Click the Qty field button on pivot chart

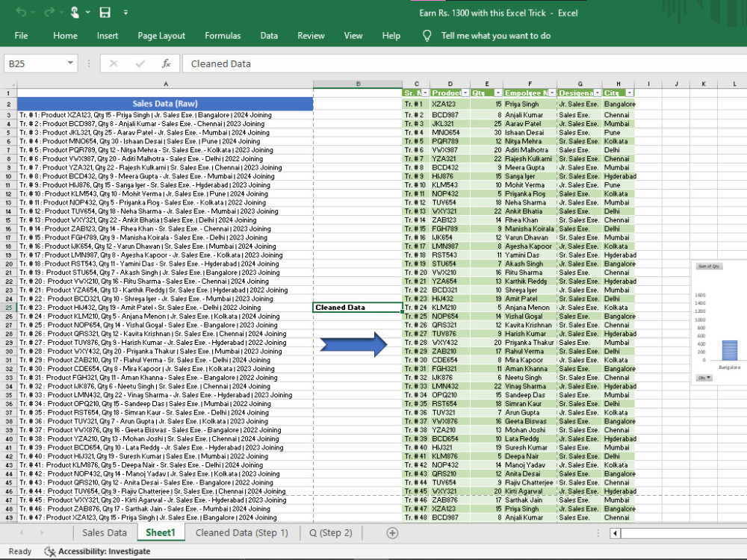coord(704,378)
